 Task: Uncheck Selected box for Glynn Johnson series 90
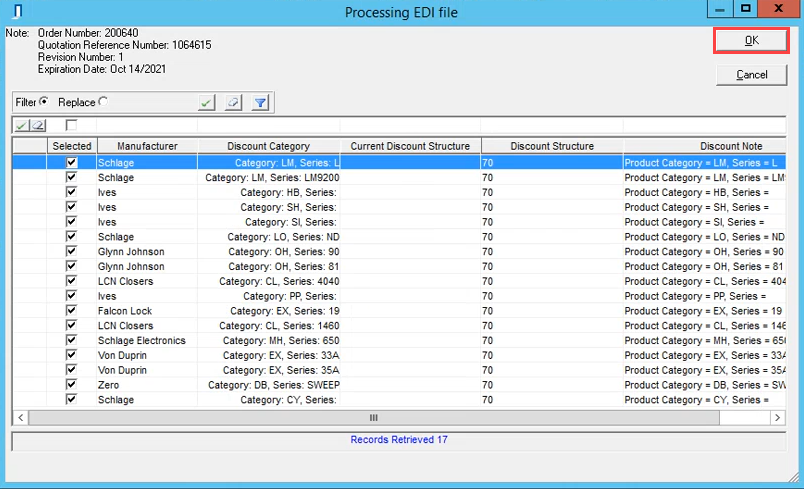71,252
